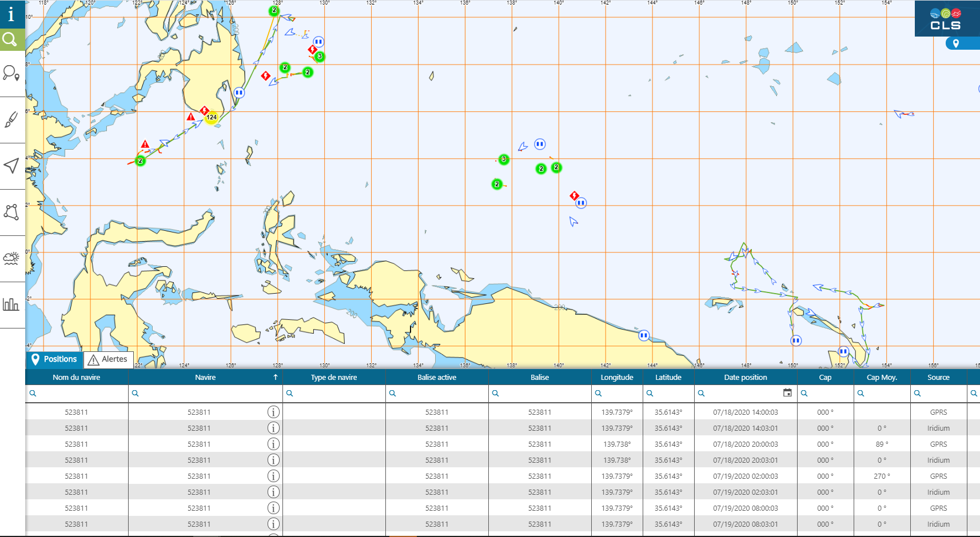980x537 pixels.
Task: Open the ocean weather conditions tool
Action: coord(11,258)
